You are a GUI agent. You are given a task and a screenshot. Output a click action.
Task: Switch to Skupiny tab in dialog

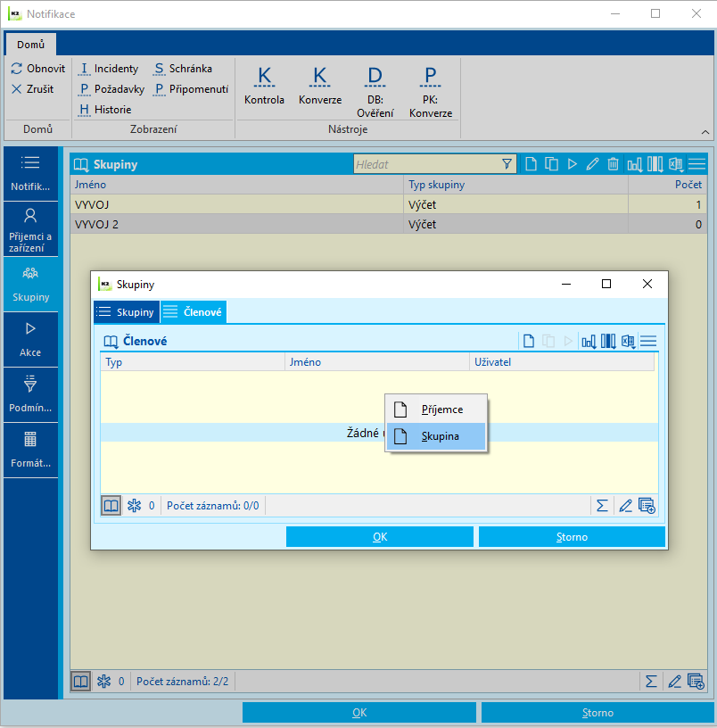(127, 312)
